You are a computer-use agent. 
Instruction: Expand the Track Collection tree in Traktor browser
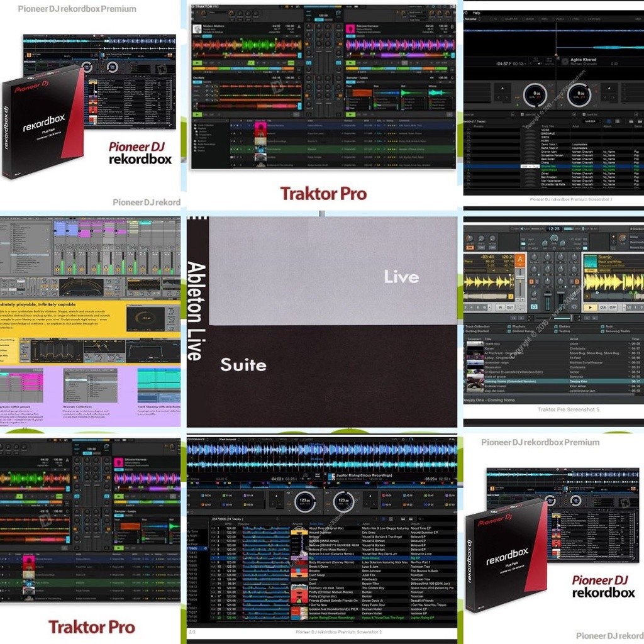467,326
